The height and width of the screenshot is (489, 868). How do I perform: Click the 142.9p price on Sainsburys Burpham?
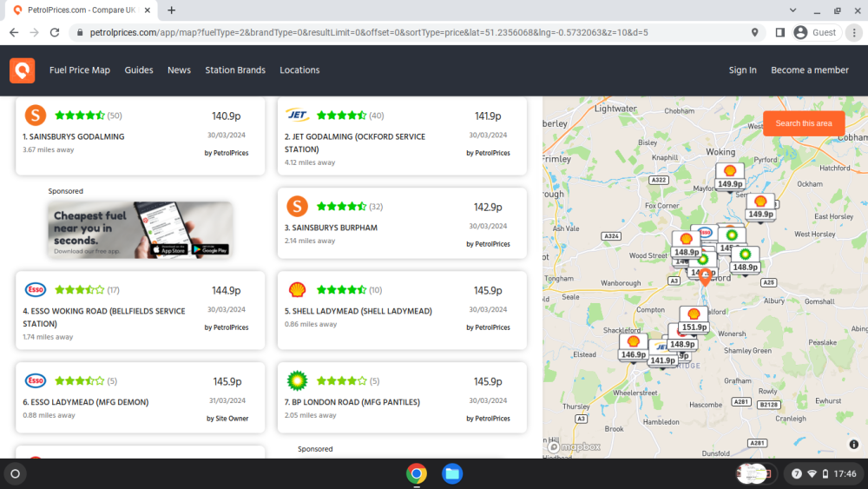488,207
